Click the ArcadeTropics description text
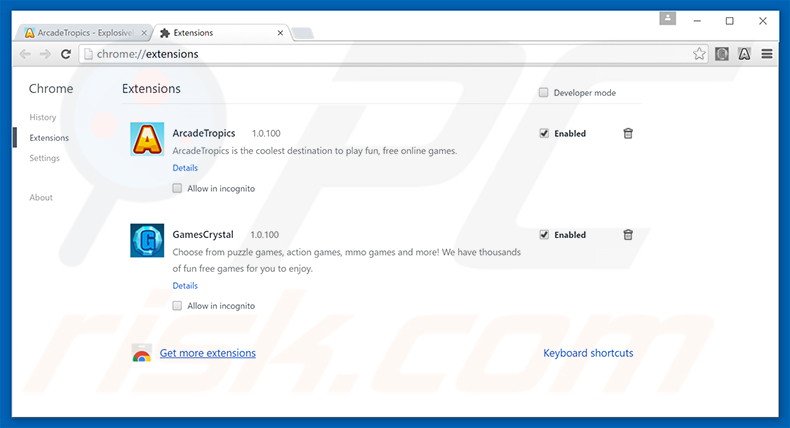The image size is (790, 428). tap(315, 151)
